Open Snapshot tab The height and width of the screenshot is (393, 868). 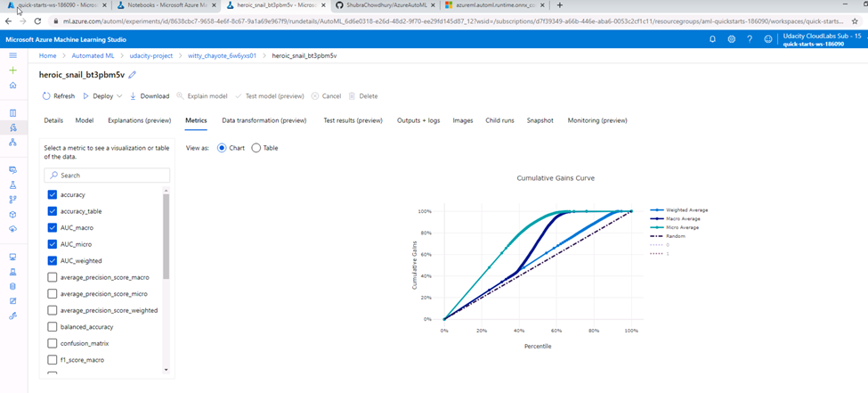click(x=539, y=120)
